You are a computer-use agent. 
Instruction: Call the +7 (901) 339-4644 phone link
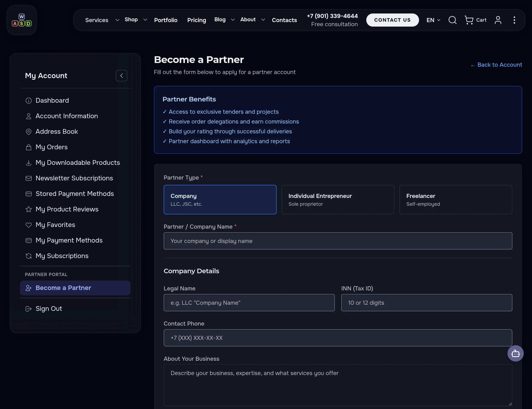tap(332, 16)
